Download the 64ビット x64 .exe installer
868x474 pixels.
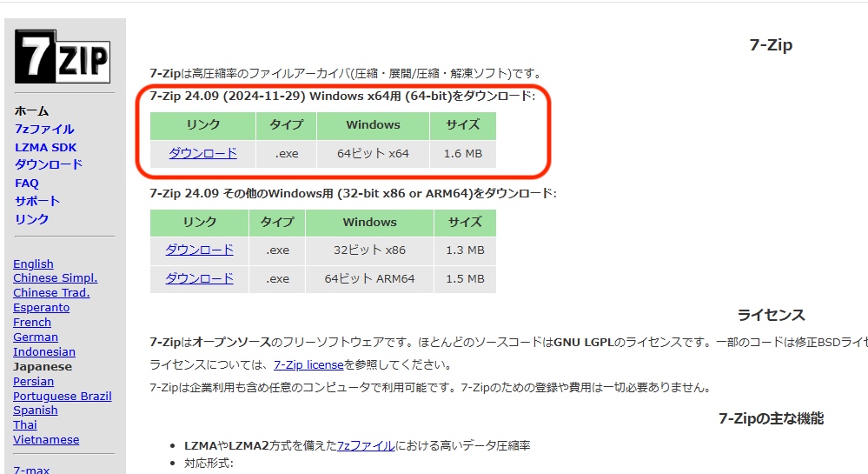pos(202,154)
